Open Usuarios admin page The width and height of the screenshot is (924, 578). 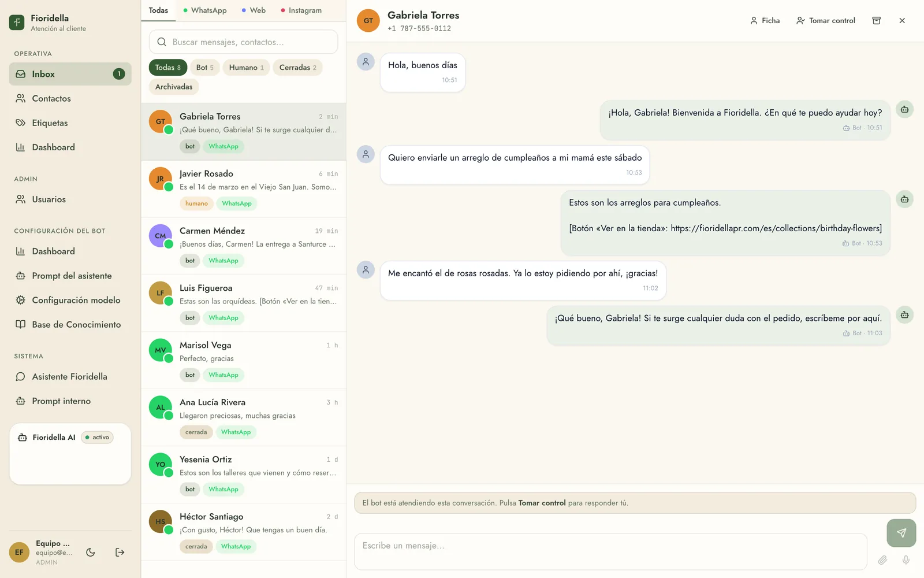(70, 199)
